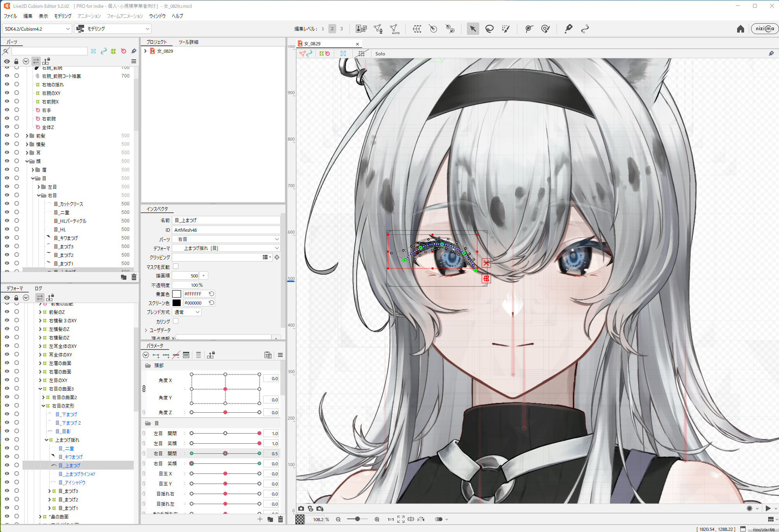Open the モデリング menu

coord(62,16)
